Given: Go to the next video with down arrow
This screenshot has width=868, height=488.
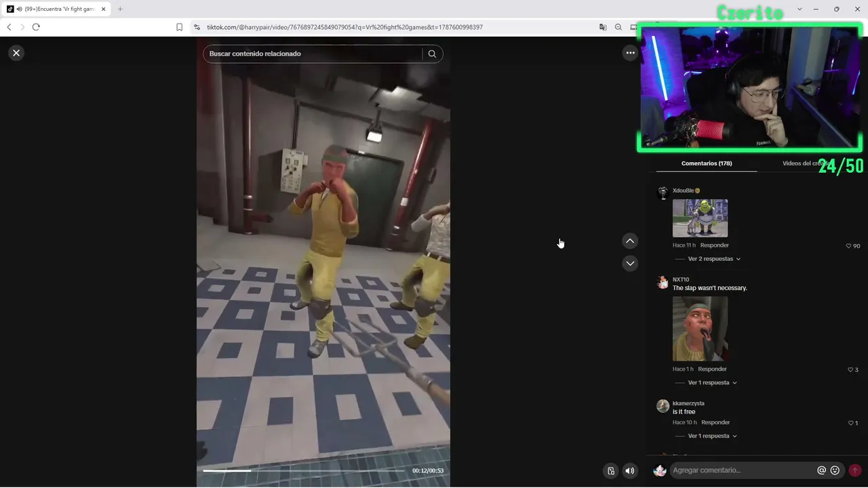Looking at the screenshot, I should 630,263.
